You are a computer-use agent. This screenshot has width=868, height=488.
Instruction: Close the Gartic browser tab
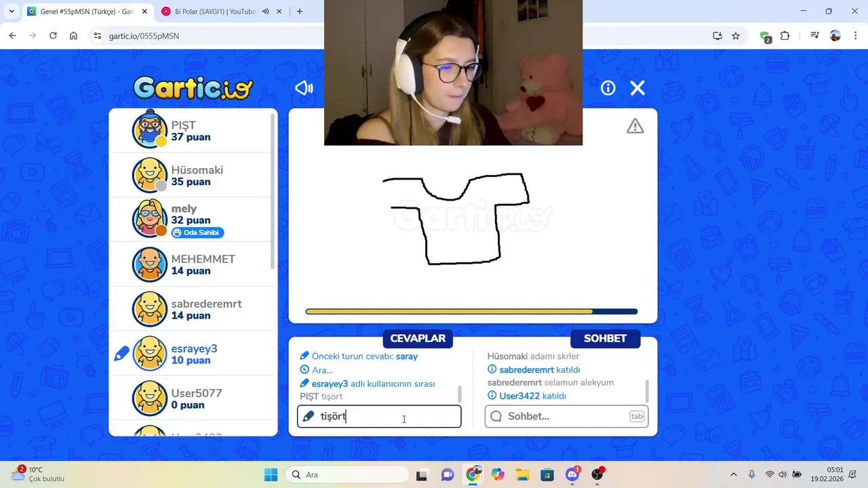(x=144, y=12)
